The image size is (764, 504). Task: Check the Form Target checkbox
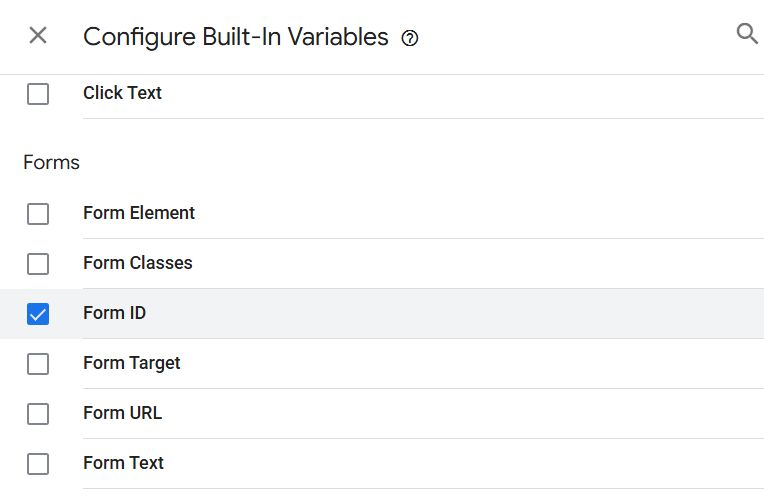(38, 364)
